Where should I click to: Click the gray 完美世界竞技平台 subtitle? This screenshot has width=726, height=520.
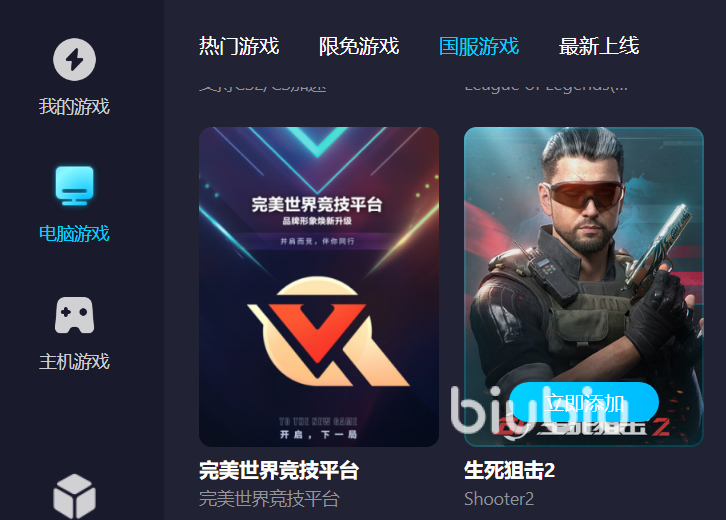coord(269,499)
